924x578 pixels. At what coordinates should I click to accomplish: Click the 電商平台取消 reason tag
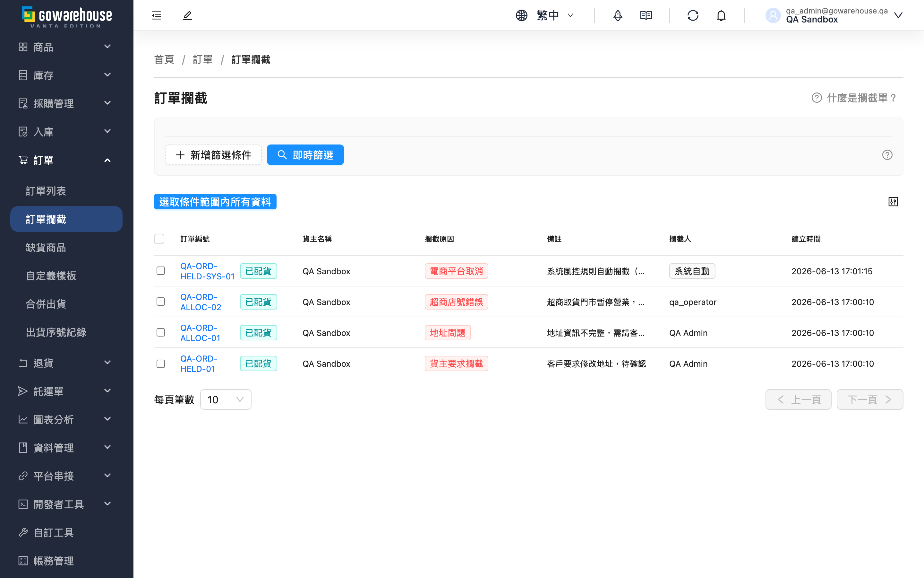tap(456, 271)
